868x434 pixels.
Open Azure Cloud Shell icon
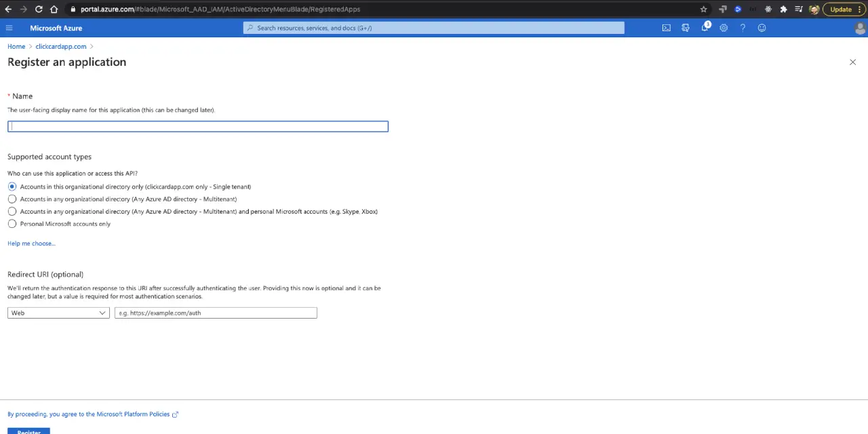point(666,28)
